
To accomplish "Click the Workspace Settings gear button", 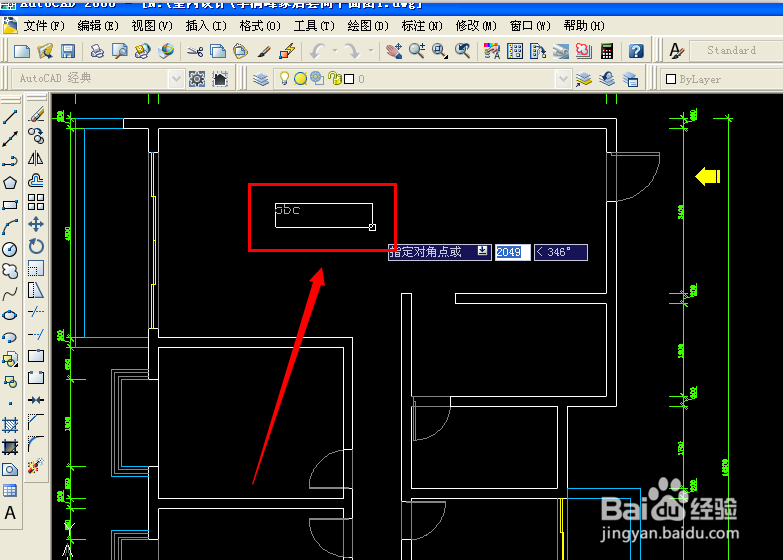I will 197,79.
